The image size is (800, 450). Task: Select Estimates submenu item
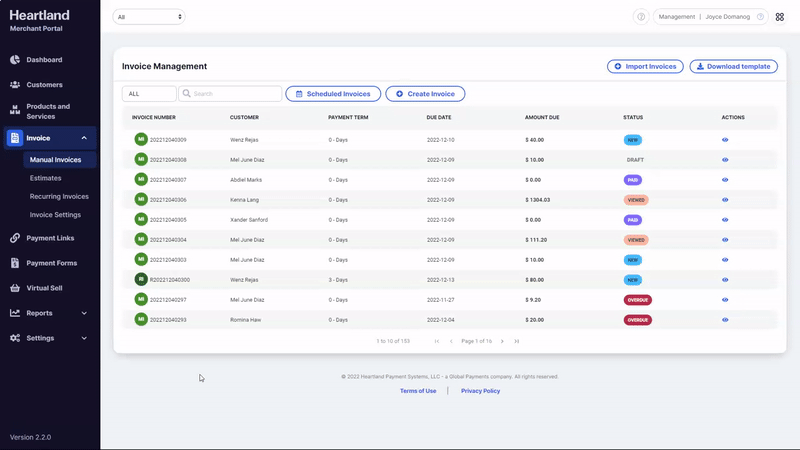pos(45,178)
